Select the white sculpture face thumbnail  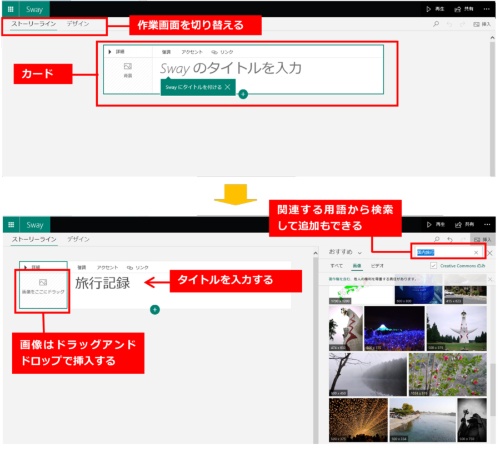pyautogui.click(x=346, y=328)
